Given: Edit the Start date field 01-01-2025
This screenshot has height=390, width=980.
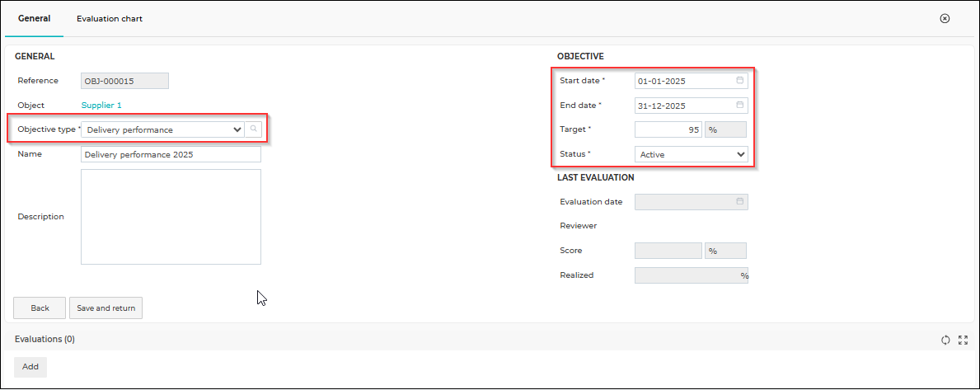Looking at the screenshot, I should click(692, 81).
